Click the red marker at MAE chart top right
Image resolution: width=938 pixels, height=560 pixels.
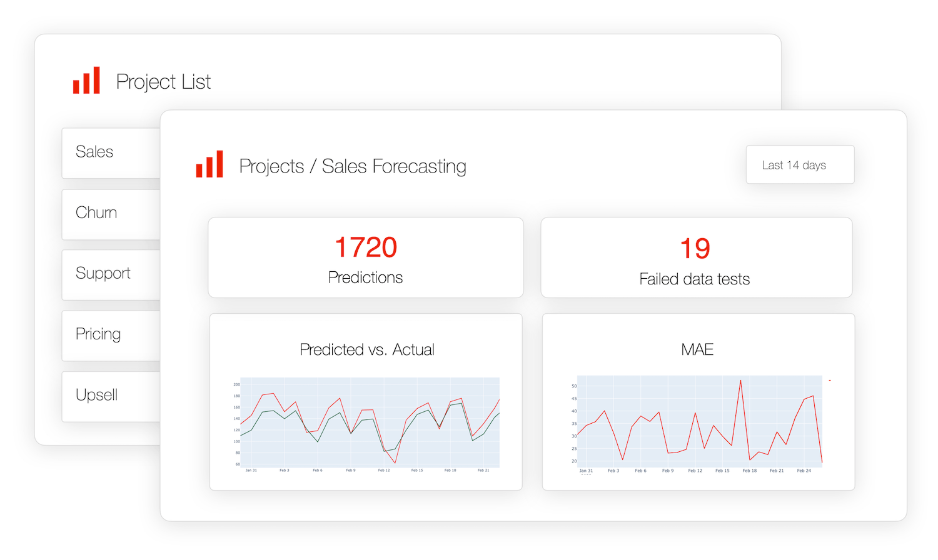[830, 379]
